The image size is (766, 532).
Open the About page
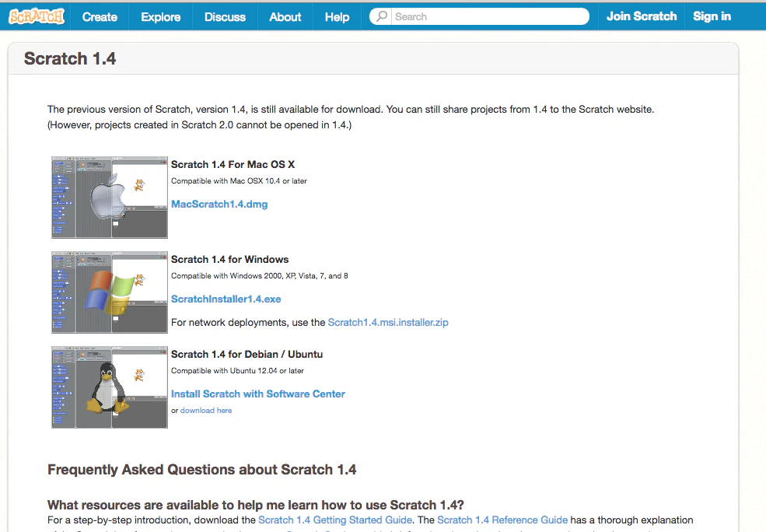point(285,16)
